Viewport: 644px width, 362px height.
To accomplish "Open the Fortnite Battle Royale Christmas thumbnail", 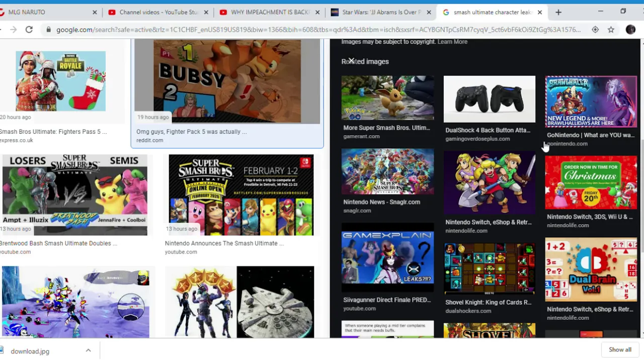I will [x=60, y=81].
